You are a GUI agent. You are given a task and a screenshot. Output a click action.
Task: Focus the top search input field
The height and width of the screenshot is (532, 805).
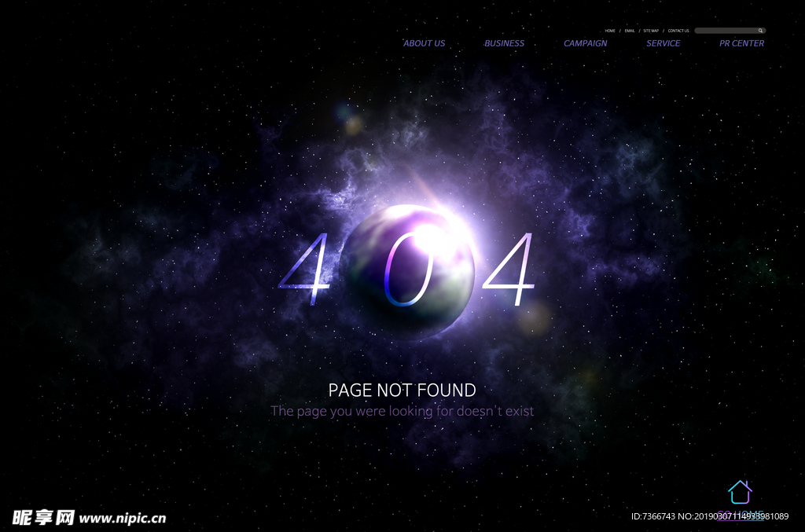pyautogui.click(x=730, y=31)
